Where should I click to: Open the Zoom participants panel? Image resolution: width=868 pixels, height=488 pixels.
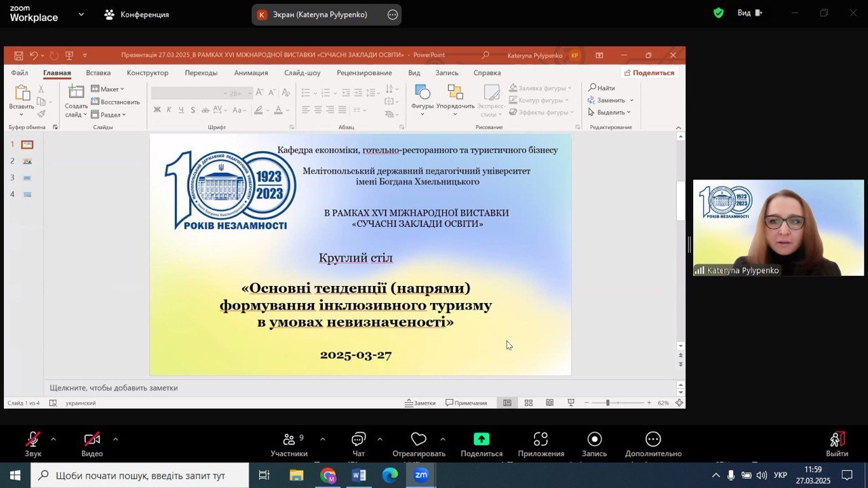(x=289, y=440)
